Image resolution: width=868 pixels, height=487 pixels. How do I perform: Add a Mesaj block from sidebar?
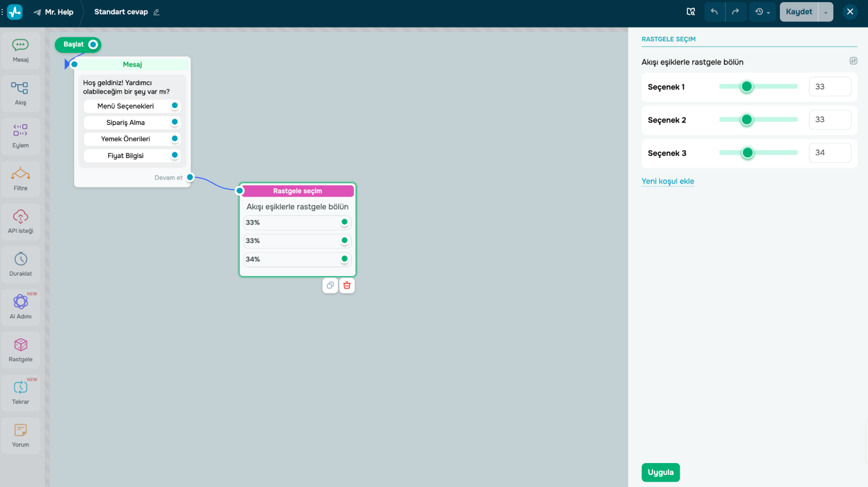click(20, 50)
